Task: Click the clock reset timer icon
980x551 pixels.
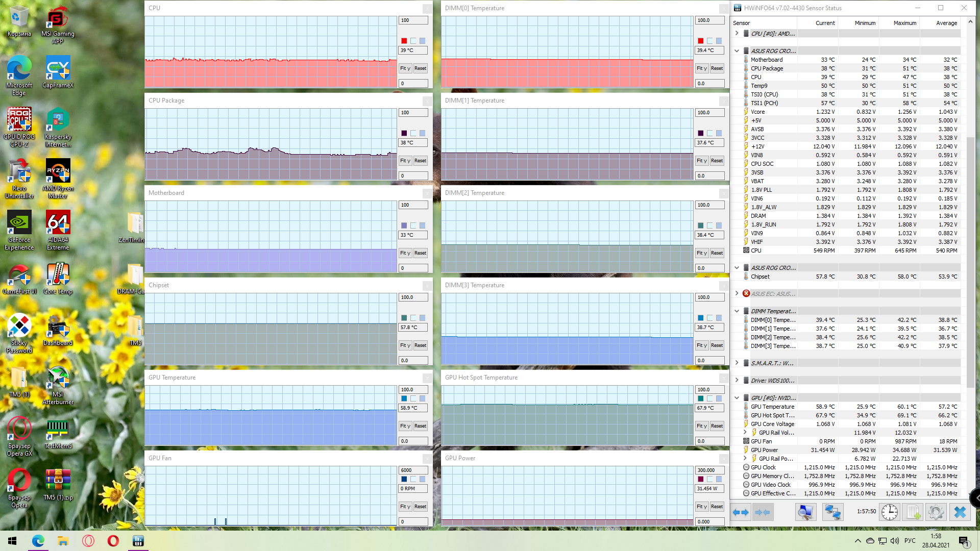Action: pos(889,512)
